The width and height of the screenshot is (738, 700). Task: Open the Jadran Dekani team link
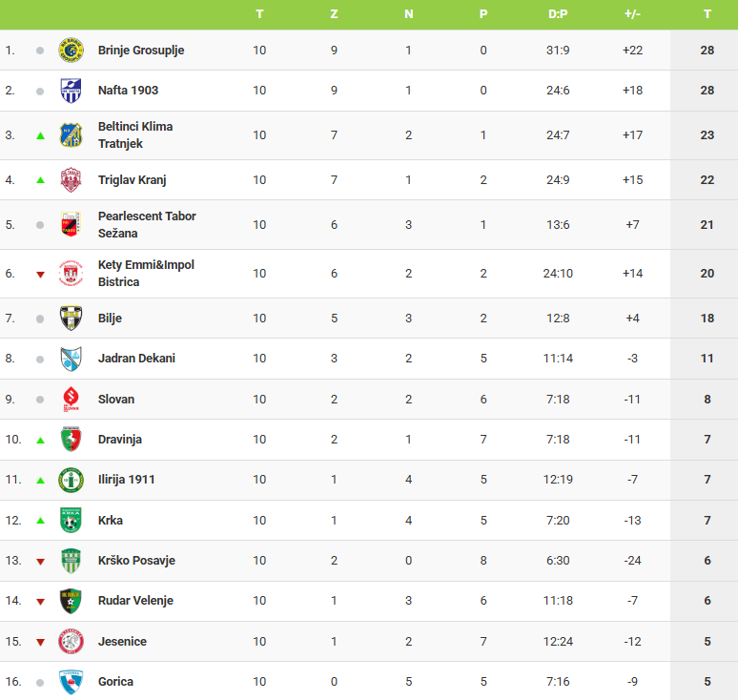click(x=136, y=359)
